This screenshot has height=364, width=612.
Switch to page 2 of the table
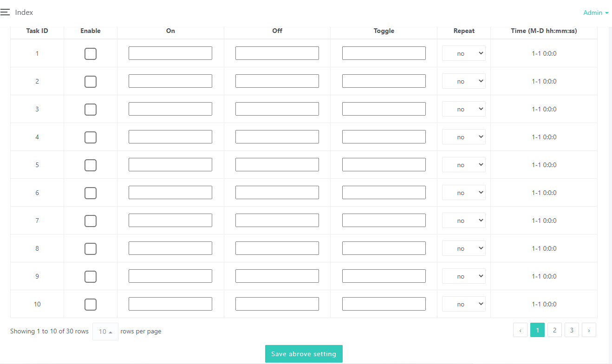(554, 330)
